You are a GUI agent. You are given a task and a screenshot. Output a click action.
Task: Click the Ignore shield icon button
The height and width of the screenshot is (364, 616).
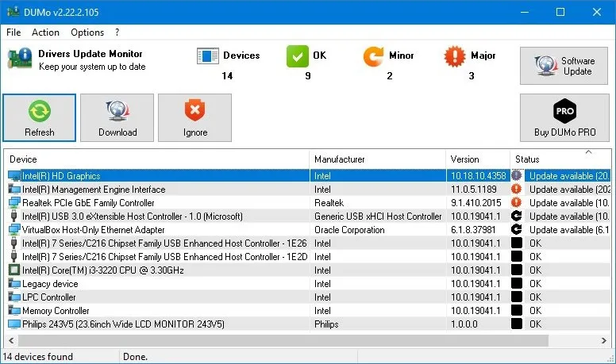pos(194,111)
